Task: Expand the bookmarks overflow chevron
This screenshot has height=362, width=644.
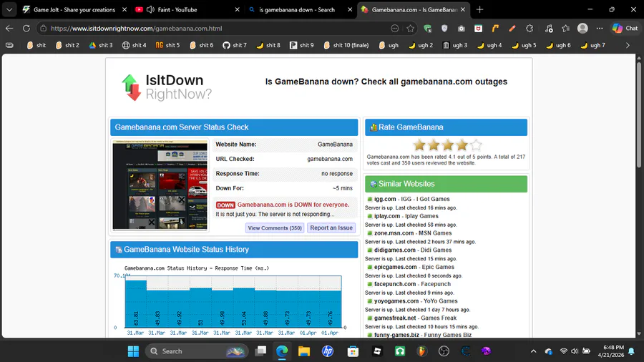Action: coord(628,45)
